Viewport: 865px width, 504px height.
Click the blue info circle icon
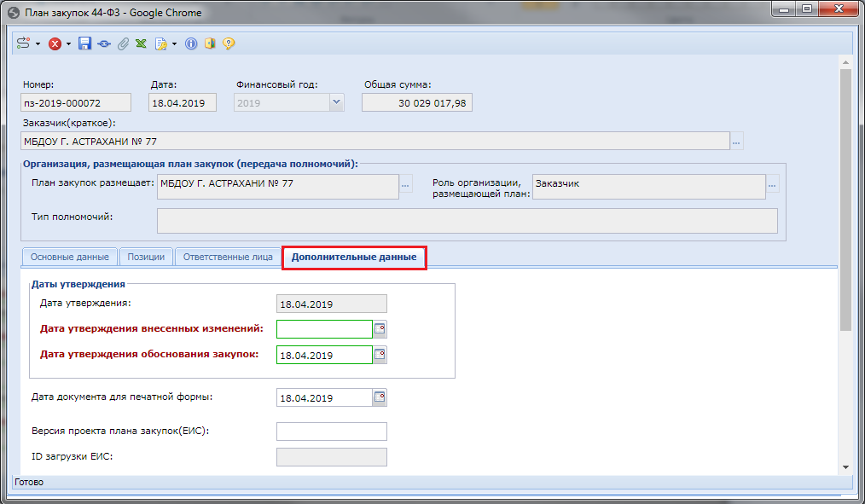[191, 43]
